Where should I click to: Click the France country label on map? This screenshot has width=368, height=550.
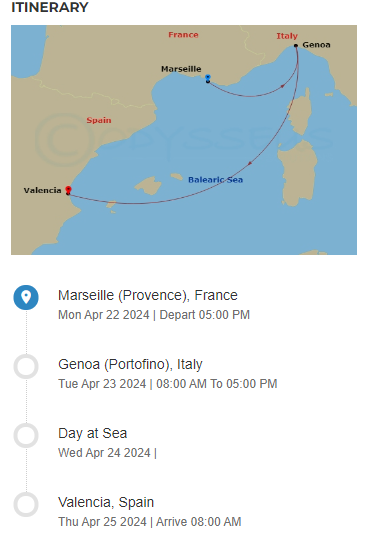tap(183, 35)
